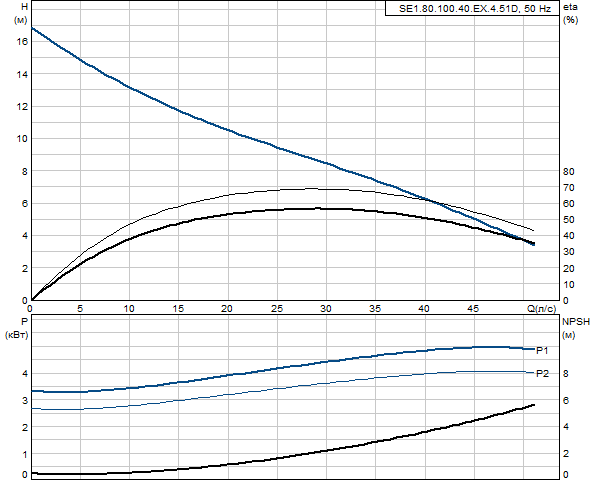The image size is (592, 480).
Task: Click the 16 value on H axis
Action: (x=22, y=42)
